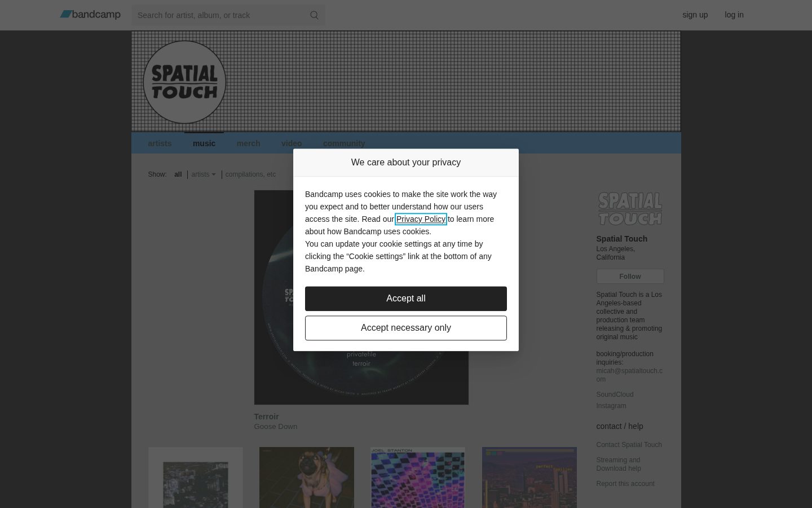Screen dimensions: 812x508
Task: Click the Los Angeles, California location text
Action: tap(616, 253)
